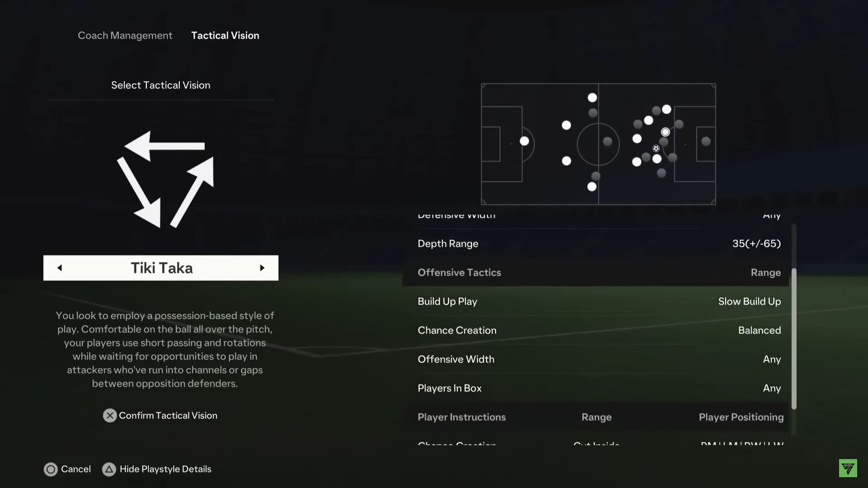This screenshot has width=868, height=488.
Task: Click the Tiki Taka triangle arrows emblem
Action: (165, 179)
